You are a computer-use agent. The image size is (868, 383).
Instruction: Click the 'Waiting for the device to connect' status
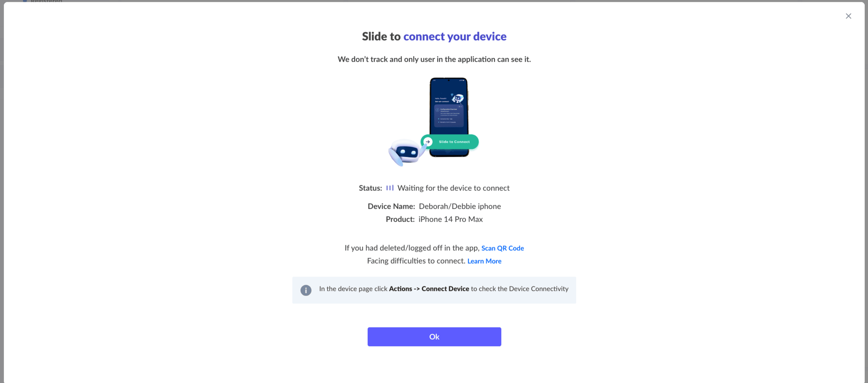(453, 188)
